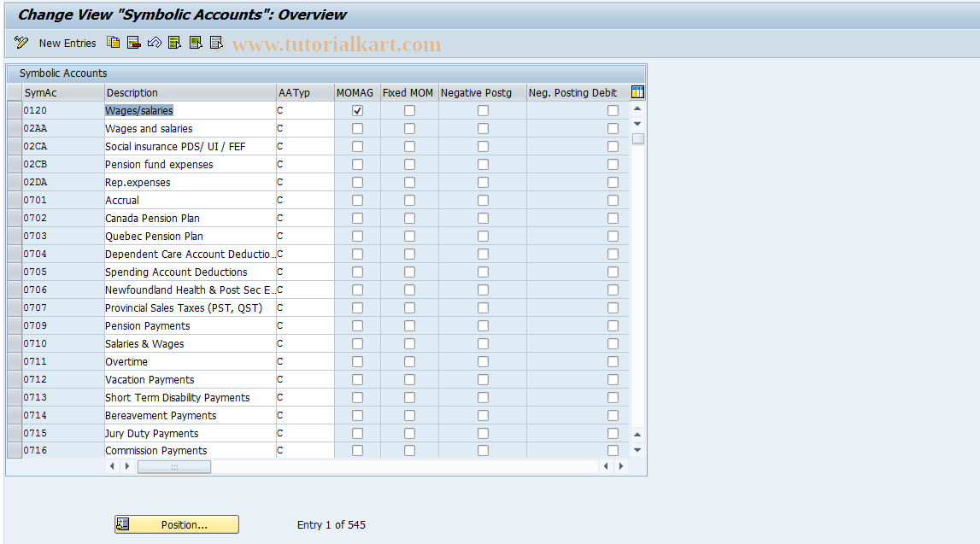980x544 pixels.
Task: Click the SymAc cell 0716
Action: pos(63,450)
